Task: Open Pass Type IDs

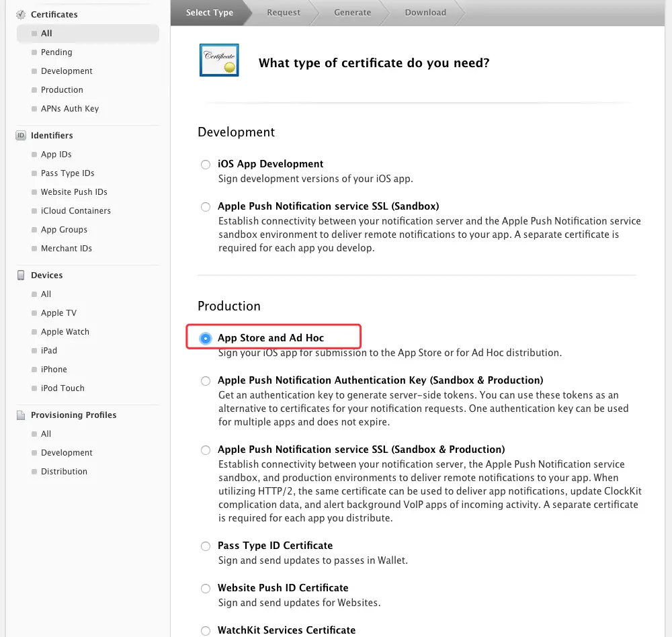Action: [68, 173]
